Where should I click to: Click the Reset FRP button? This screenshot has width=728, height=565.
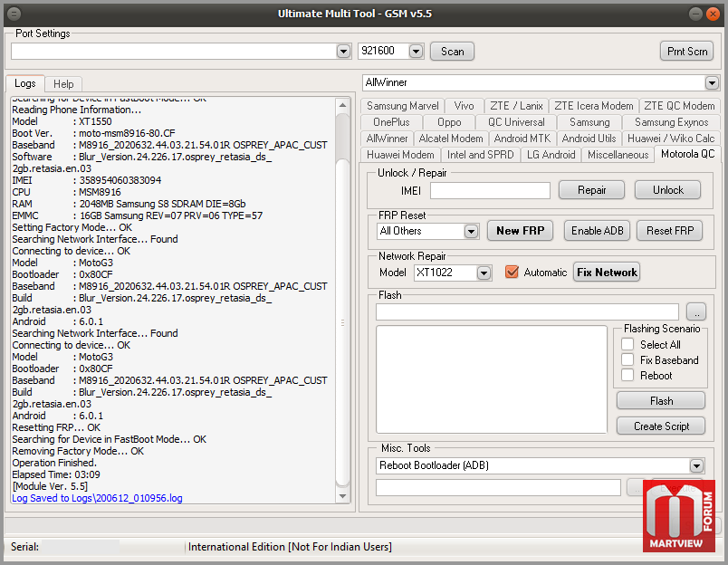[669, 231]
